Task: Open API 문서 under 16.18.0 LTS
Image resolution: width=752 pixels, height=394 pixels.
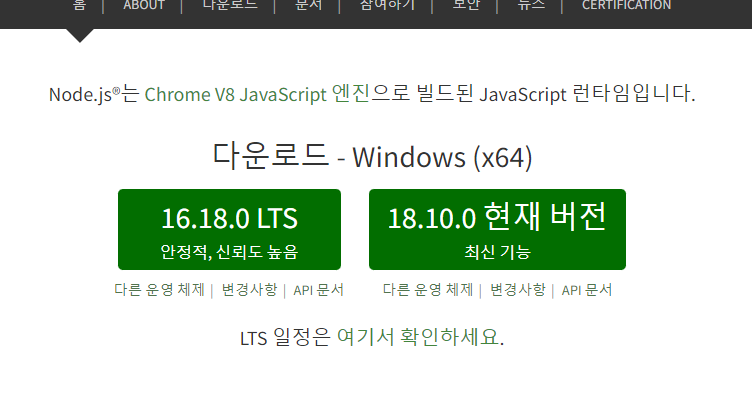Action: [318, 290]
